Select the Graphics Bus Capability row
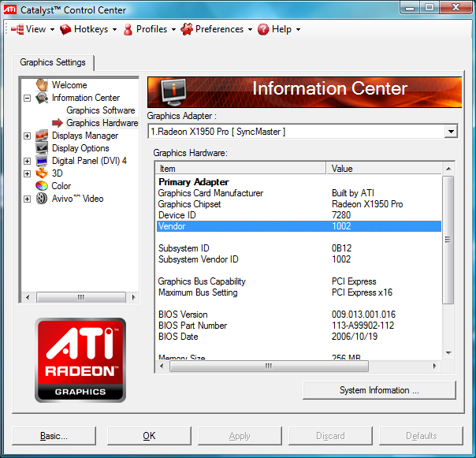The width and height of the screenshot is (476, 458). point(299,281)
